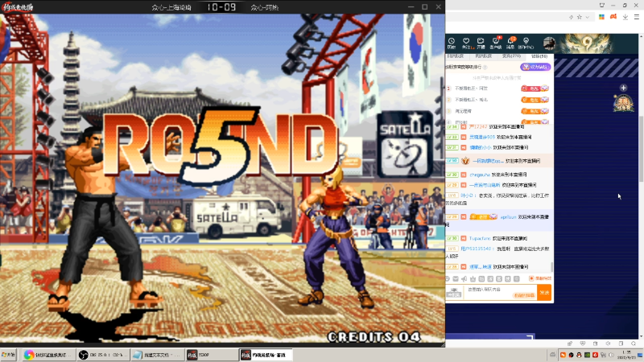Switch to the OBS taskbar item
644x362 pixels.
pos(103,355)
